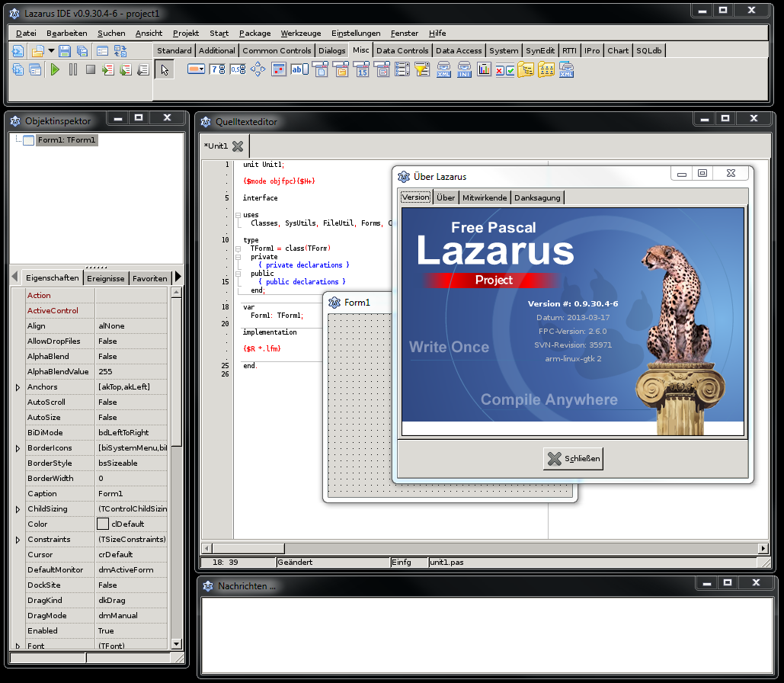784x683 pixels.
Task: Open the Projekt menu
Action: [x=185, y=33]
